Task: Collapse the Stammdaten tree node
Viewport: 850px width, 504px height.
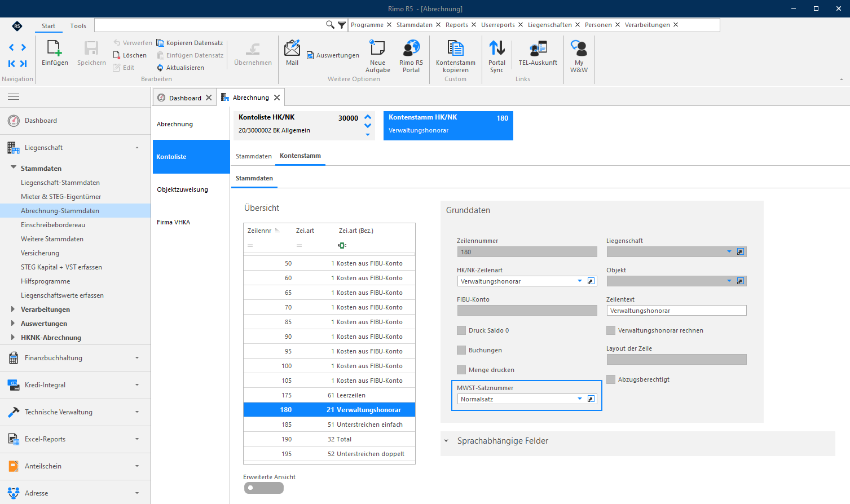Action: tap(13, 167)
